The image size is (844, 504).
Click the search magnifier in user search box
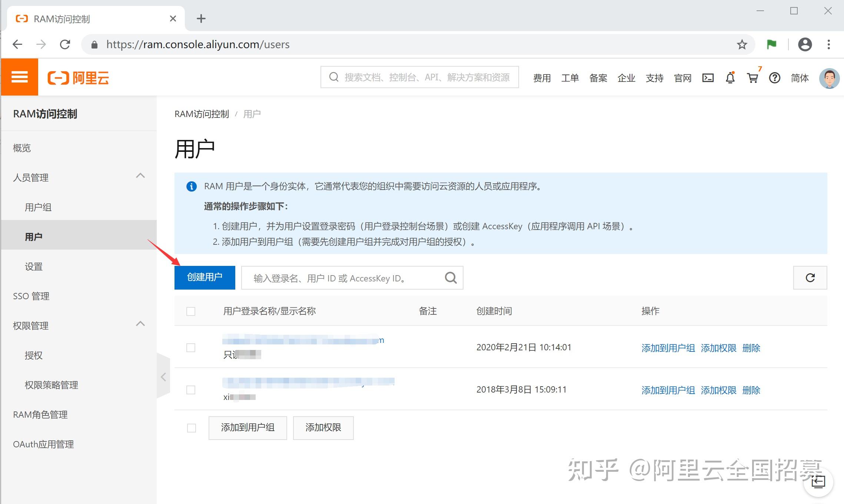pos(451,278)
